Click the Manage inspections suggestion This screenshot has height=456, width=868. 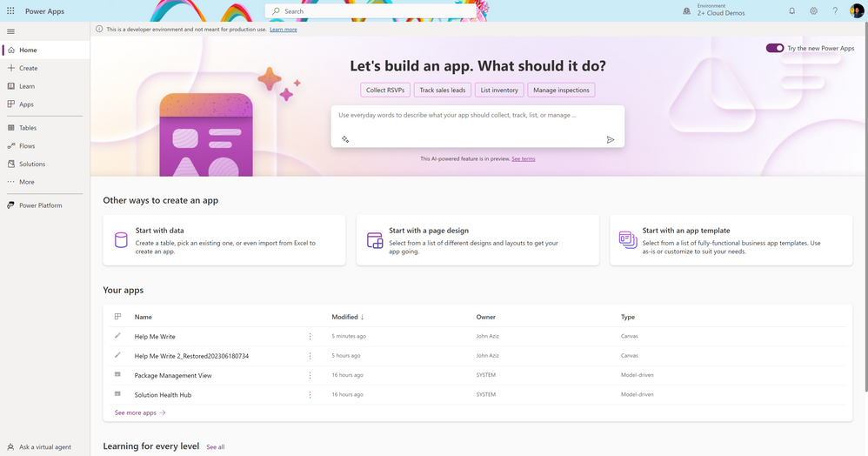pyautogui.click(x=561, y=90)
